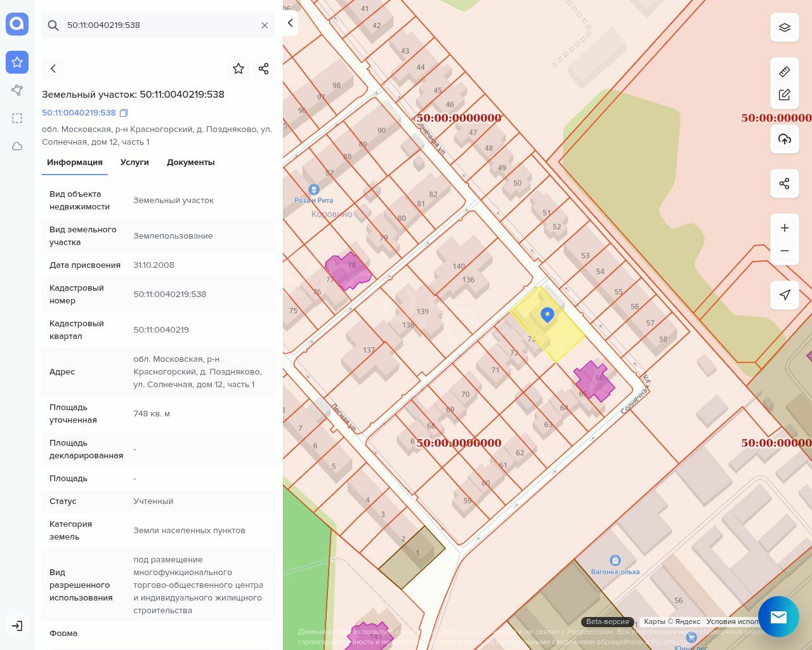The image size is (812, 650).
Task: Click the cadastral search input field
Action: click(159, 25)
